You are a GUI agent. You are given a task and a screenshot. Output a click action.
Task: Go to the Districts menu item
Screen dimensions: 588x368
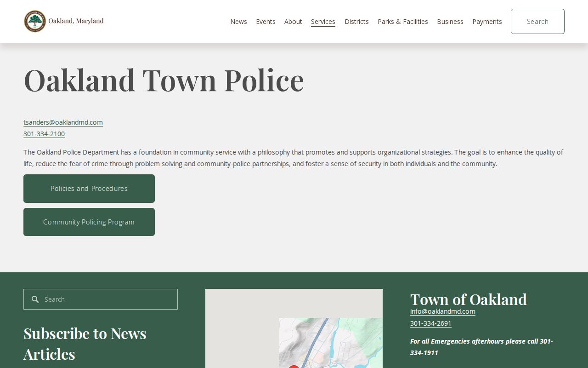click(356, 22)
